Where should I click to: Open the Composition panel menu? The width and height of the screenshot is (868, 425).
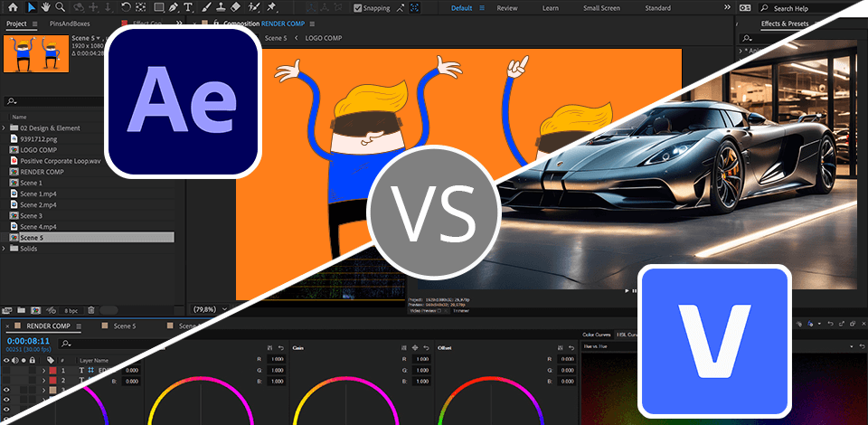[312, 24]
